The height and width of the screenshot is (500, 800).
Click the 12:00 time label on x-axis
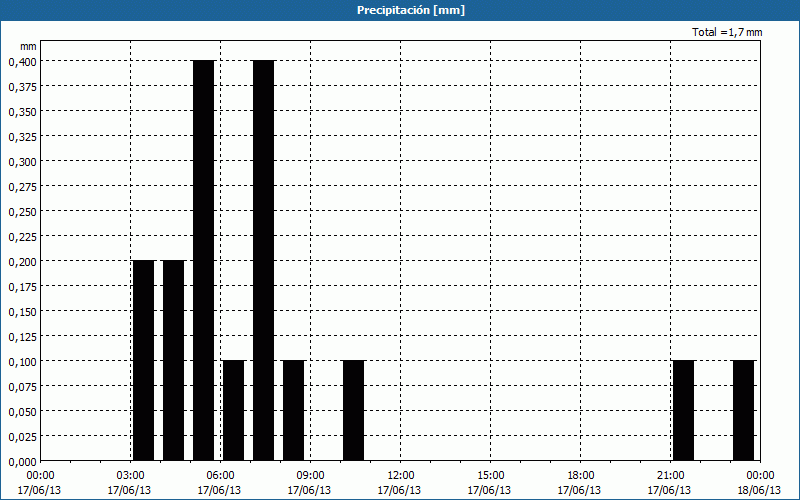click(x=401, y=476)
